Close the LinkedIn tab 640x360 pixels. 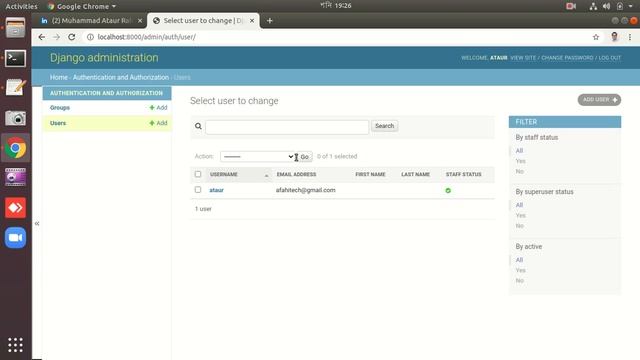point(140,20)
